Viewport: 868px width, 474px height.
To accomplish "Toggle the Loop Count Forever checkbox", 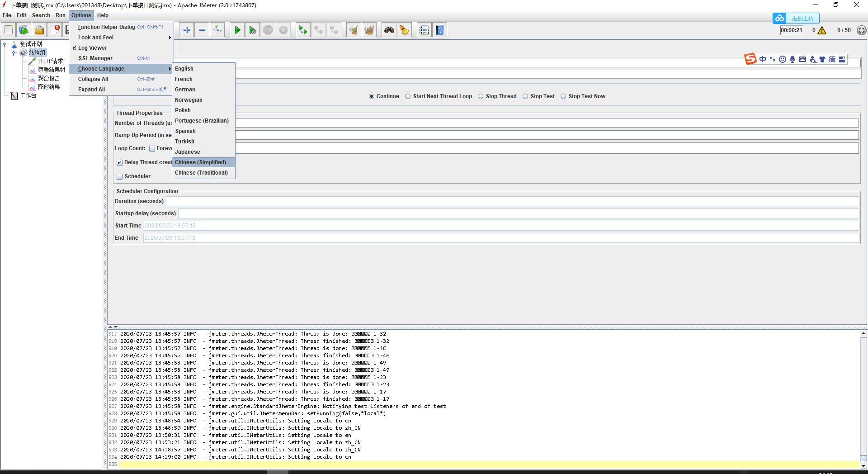I will (x=152, y=148).
